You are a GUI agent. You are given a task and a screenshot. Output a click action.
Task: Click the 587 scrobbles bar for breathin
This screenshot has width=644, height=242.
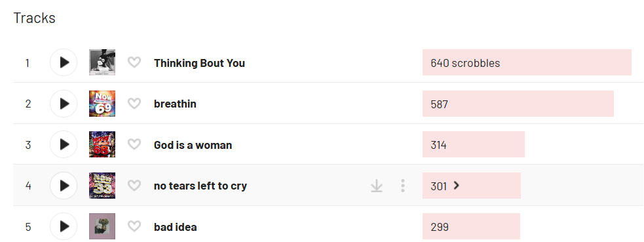[x=518, y=104]
